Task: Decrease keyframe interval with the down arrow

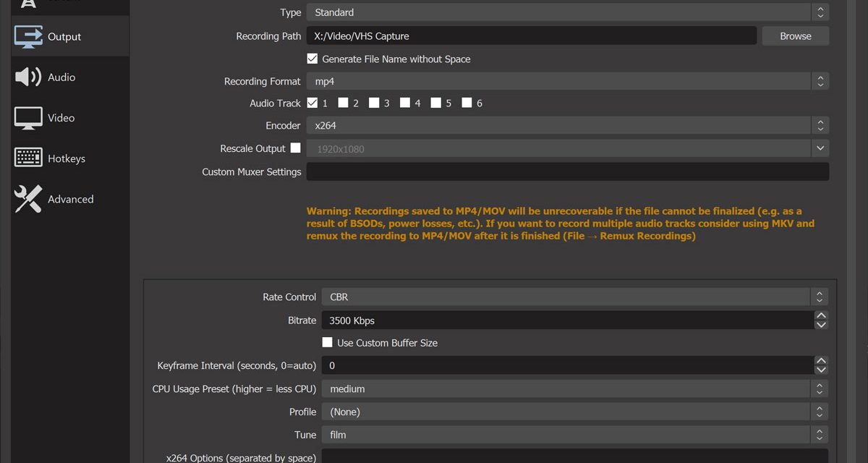Action: (820, 370)
